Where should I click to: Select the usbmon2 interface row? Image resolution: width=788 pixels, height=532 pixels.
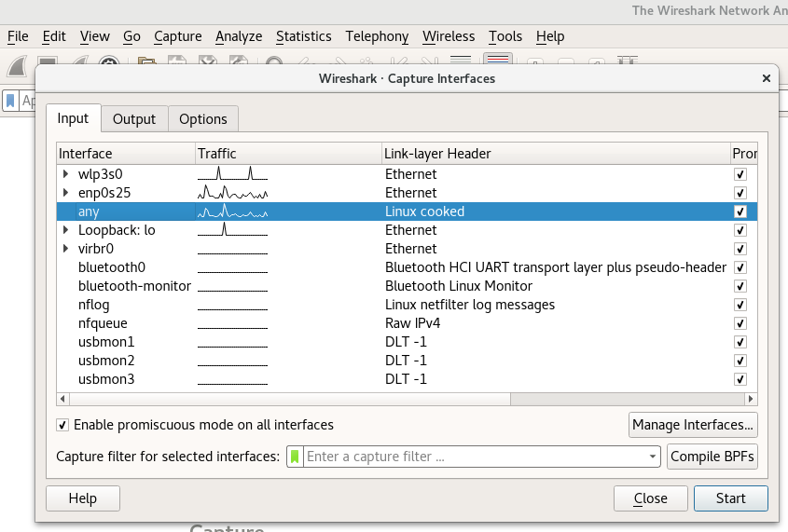click(407, 361)
